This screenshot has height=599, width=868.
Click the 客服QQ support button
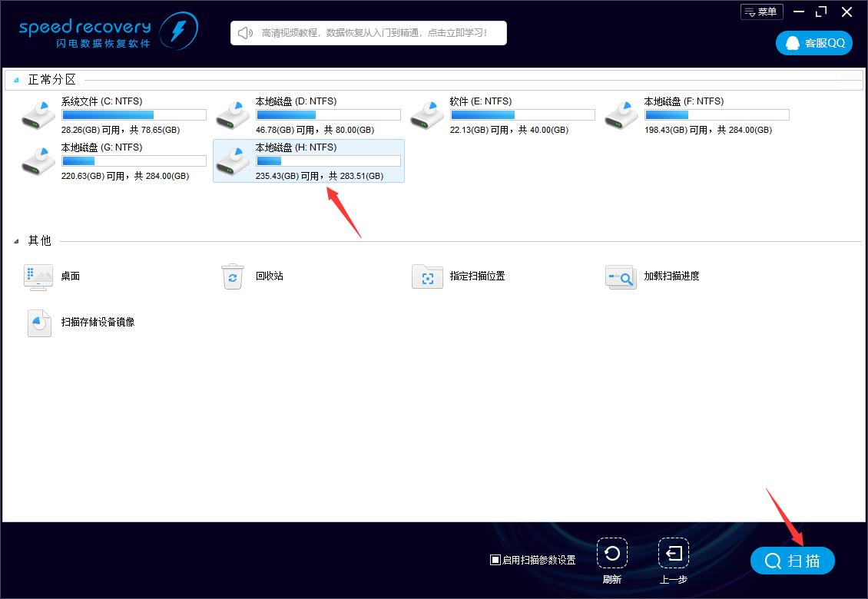(813, 43)
